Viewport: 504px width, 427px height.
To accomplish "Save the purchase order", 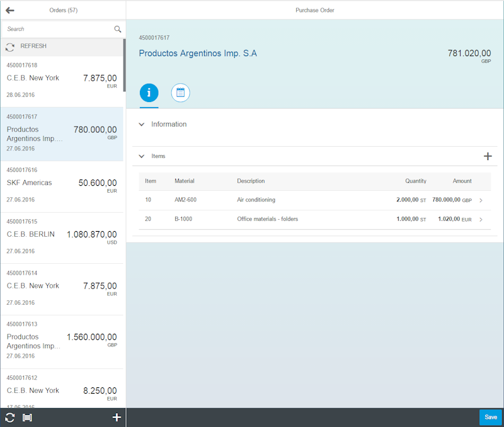I will [x=491, y=417].
